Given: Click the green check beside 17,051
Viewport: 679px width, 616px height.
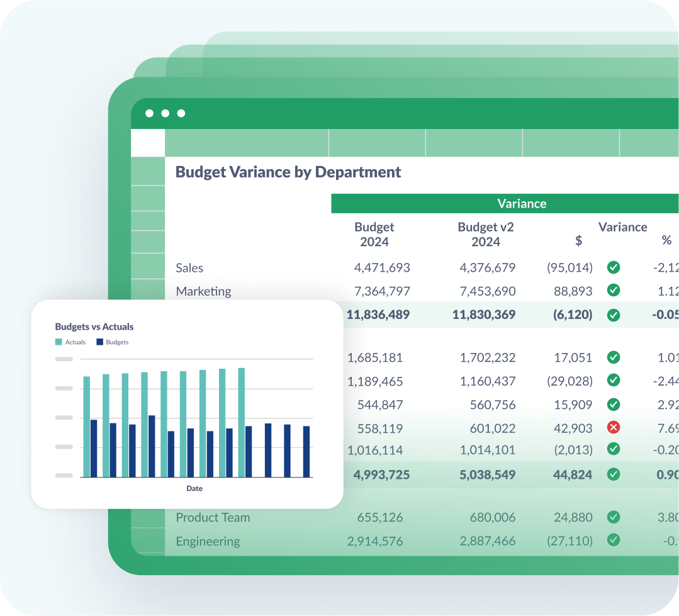Looking at the screenshot, I should (613, 357).
